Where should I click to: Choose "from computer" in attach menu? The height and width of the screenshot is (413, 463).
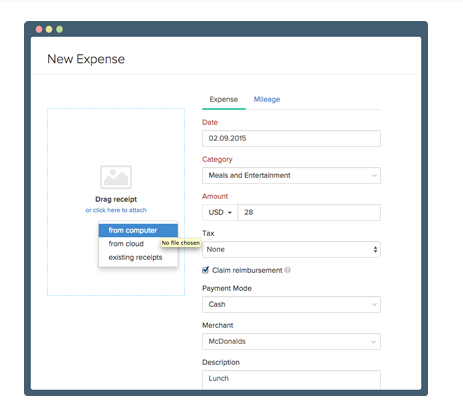point(138,230)
